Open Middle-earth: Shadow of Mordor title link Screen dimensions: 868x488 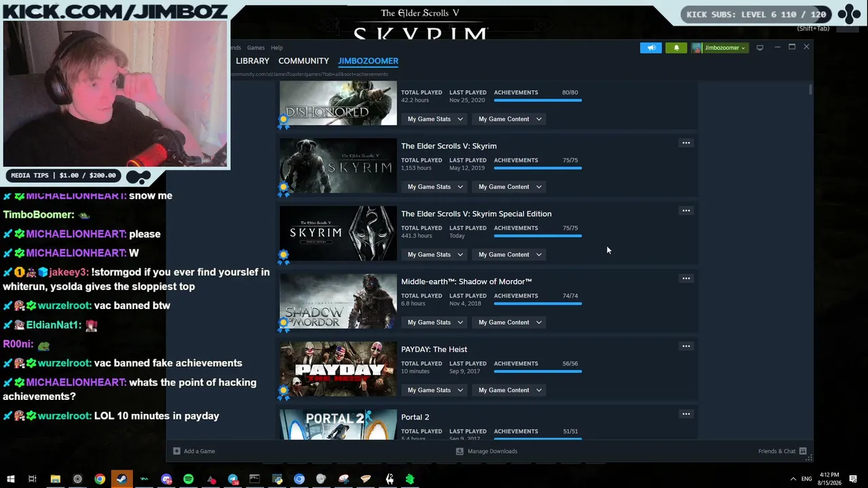467,282
